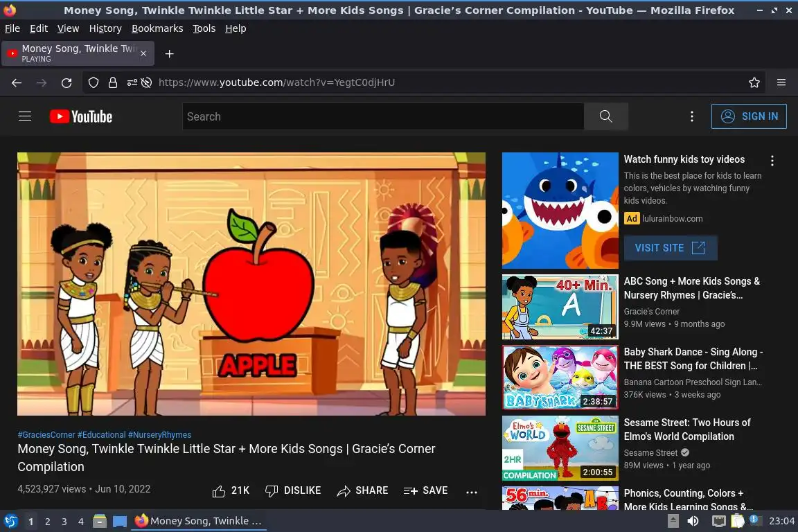Open the volume control in system tray

coord(693,521)
